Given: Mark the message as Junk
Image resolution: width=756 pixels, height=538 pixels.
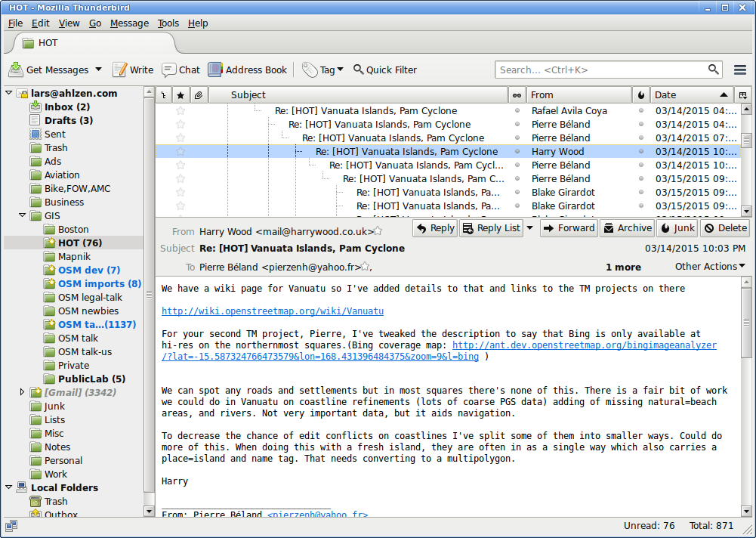Looking at the screenshot, I should [x=677, y=228].
